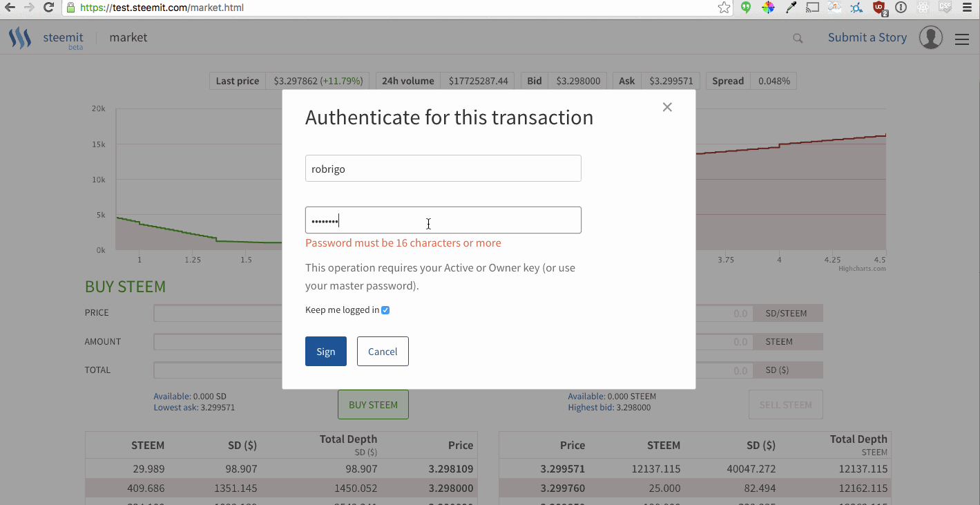Image resolution: width=980 pixels, height=505 pixels.
Task: Click the Ask value $3.299571
Action: (671, 81)
